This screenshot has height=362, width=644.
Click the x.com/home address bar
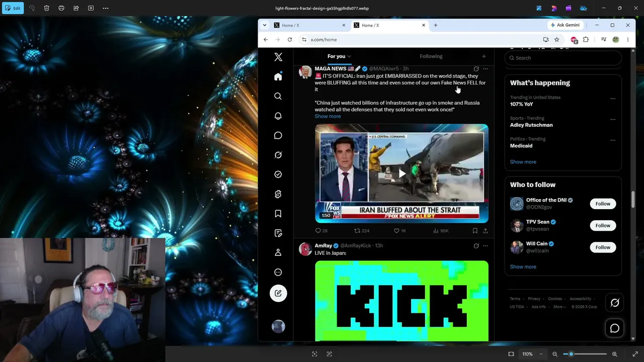click(x=420, y=40)
